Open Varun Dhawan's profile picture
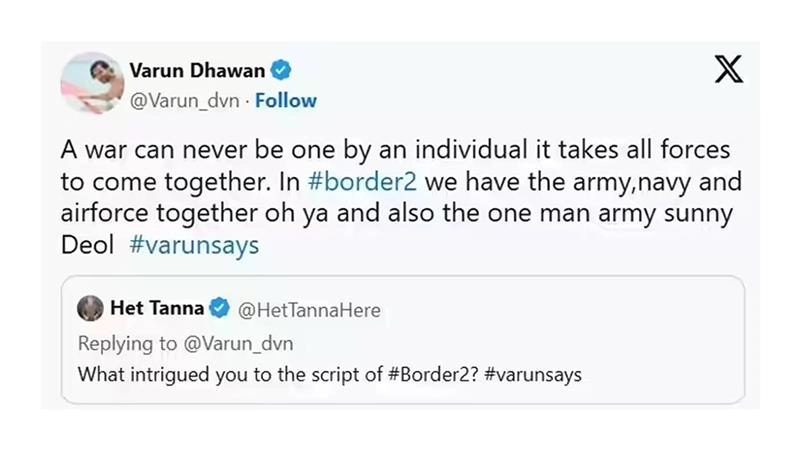Viewport: 800px width, 450px height. pyautogui.click(x=92, y=83)
